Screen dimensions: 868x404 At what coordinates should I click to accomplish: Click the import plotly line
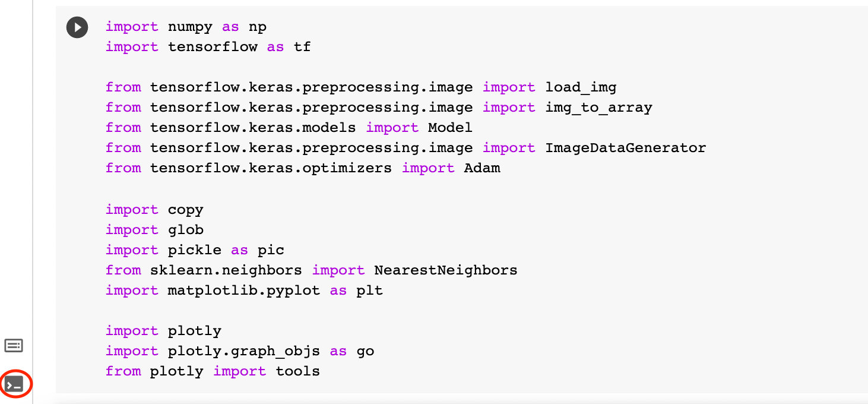(x=163, y=330)
